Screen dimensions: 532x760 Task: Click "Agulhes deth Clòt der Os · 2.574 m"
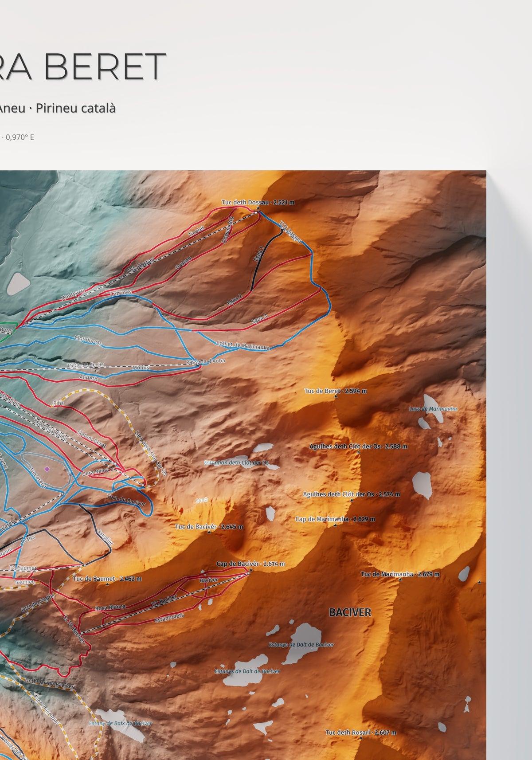coord(352,494)
